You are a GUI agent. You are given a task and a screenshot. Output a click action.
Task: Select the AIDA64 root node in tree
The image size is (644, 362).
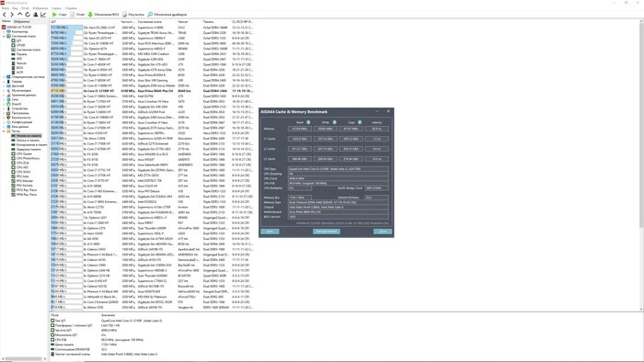(x=19, y=27)
